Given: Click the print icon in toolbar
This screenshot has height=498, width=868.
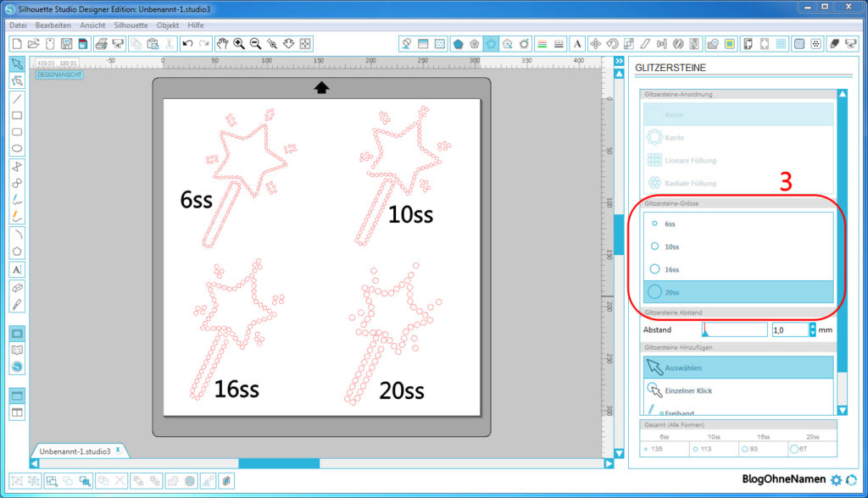Looking at the screenshot, I should [100, 43].
